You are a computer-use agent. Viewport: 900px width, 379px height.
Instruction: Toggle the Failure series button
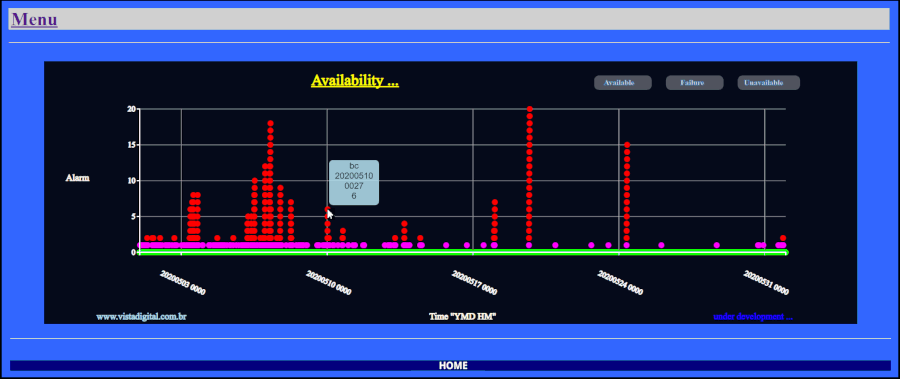click(x=695, y=83)
